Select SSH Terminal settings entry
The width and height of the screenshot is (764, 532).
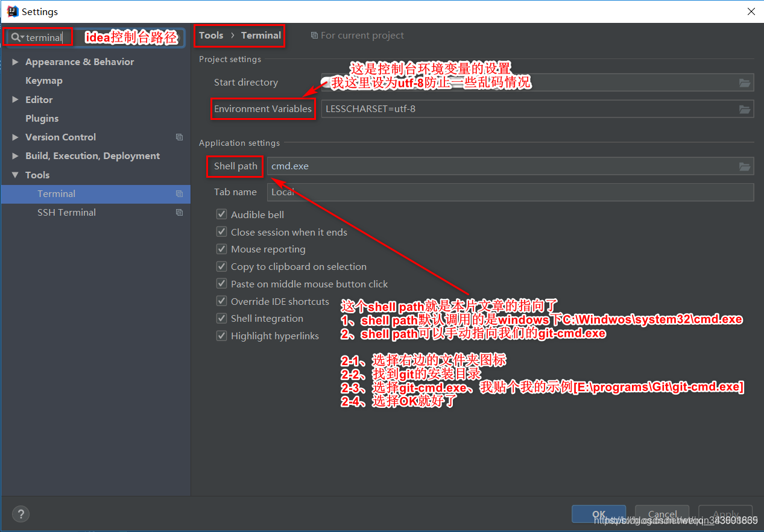point(95,213)
